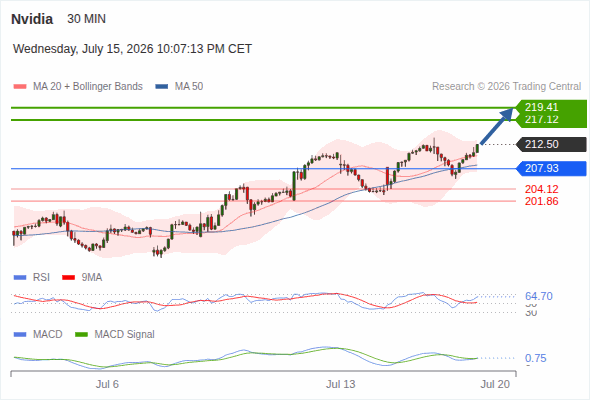Image resolution: width=590 pixels, height=400 pixels.
Task: Click the Jul 6 date marker
Action: (x=107, y=384)
